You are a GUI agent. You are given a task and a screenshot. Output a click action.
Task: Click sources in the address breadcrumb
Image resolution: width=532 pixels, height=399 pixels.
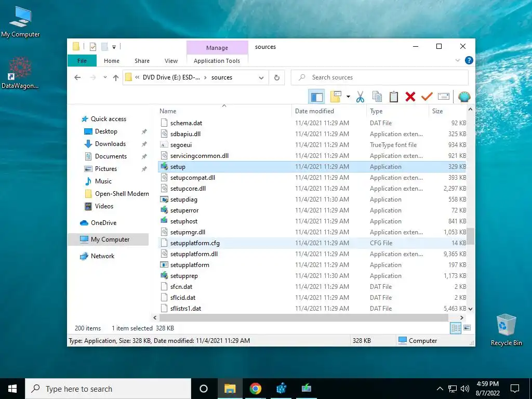[x=222, y=77]
